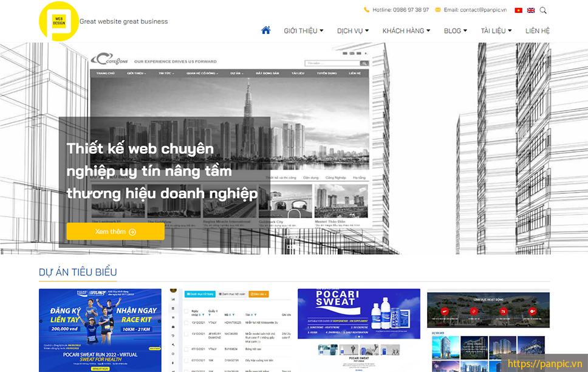Open the BLOG menu
This screenshot has width=588, height=372.
coord(455,31)
